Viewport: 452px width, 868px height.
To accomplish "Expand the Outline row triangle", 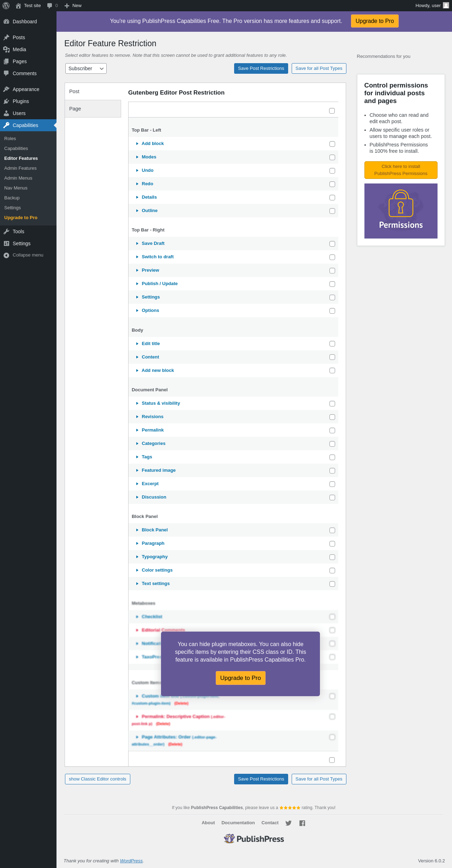I will pos(137,211).
